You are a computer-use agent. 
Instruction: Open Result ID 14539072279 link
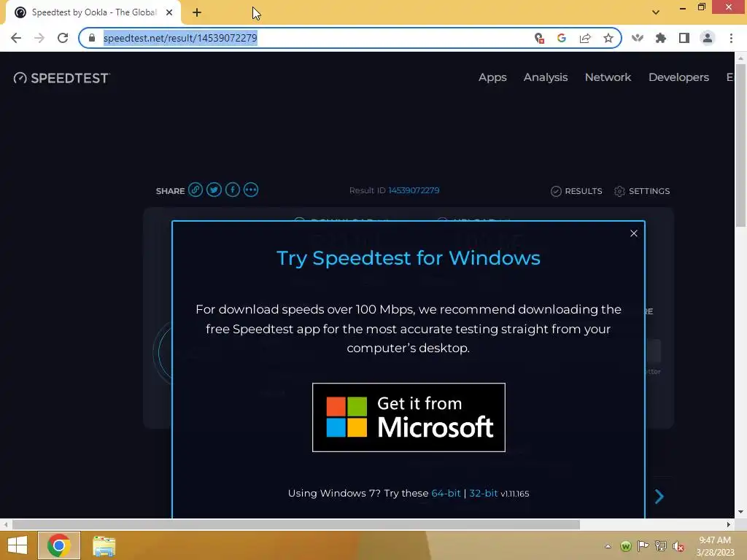point(414,190)
